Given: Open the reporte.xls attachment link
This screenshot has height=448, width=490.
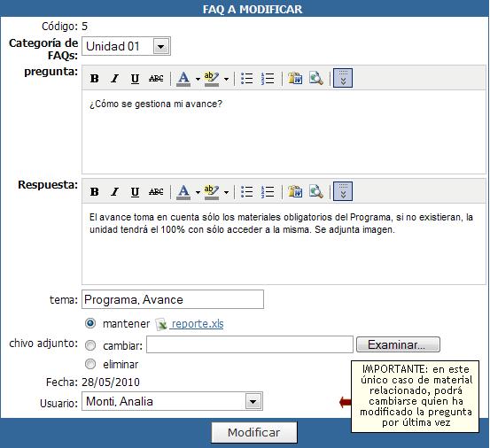Looking at the screenshot, I should click(x=198, y=324).
